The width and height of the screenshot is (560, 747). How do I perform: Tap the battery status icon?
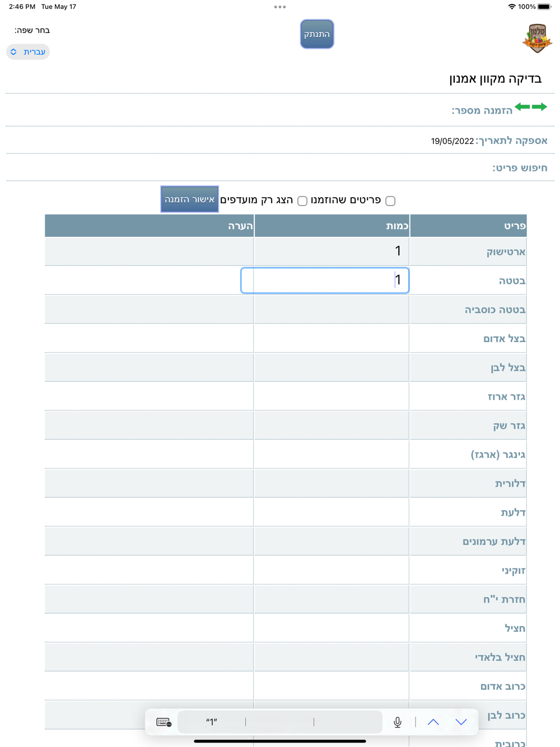544,7
